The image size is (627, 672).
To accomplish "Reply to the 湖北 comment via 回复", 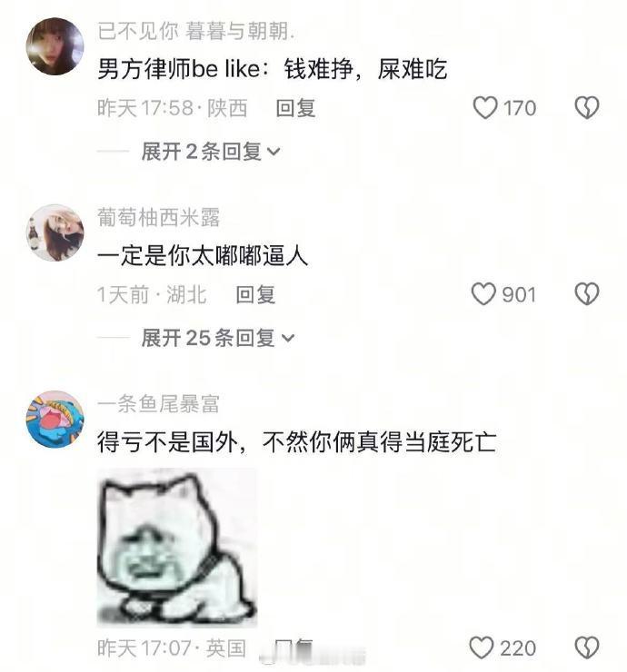I will pyautogui.click(x=255, y=295).
